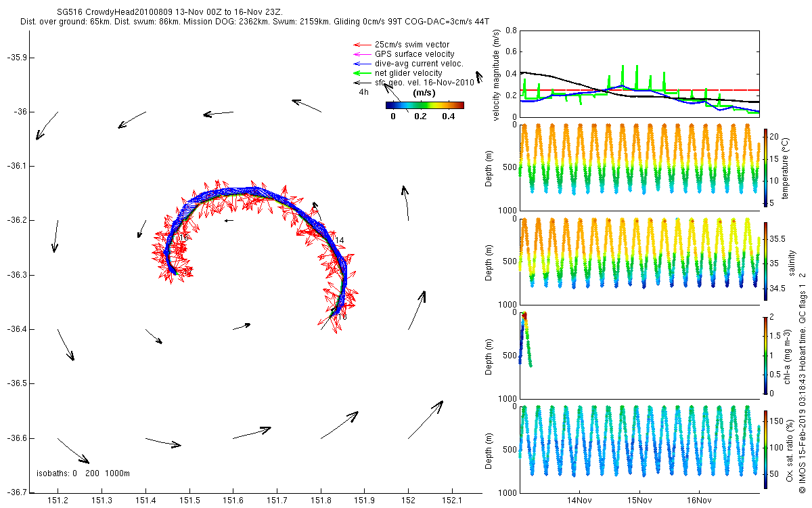Click the -35.9 latitude tick label

click(x=16, y=57)
